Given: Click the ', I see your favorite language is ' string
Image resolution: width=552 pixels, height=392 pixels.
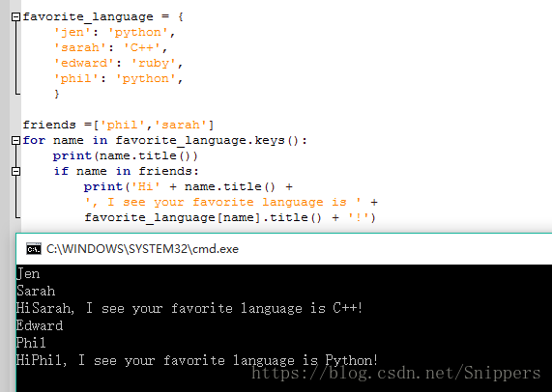Looking at the screenshot, I should [223, 202].
